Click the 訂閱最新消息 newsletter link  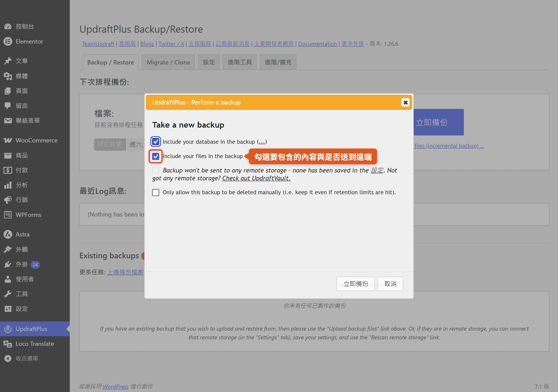[x=233, y=44]
